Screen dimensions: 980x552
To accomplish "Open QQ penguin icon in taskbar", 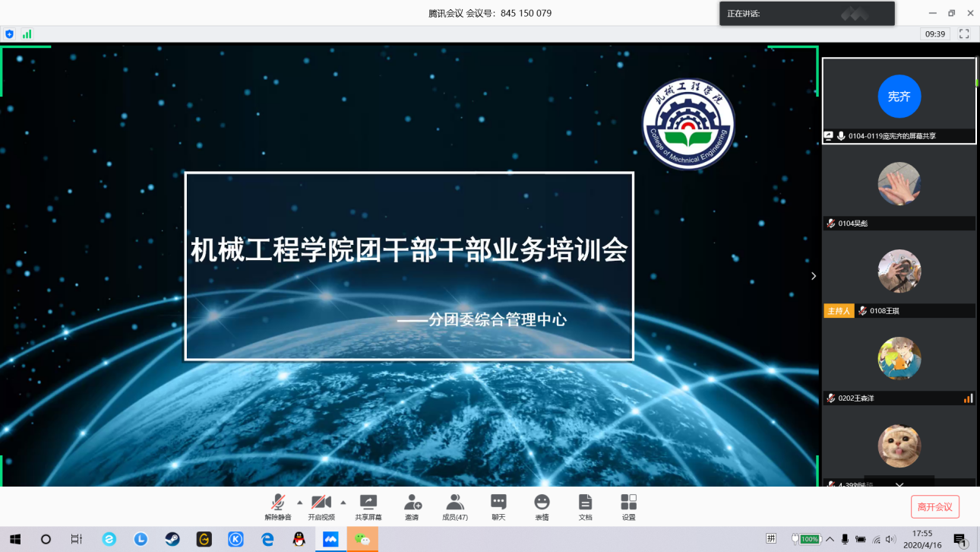I will click(x=299, y=539).
